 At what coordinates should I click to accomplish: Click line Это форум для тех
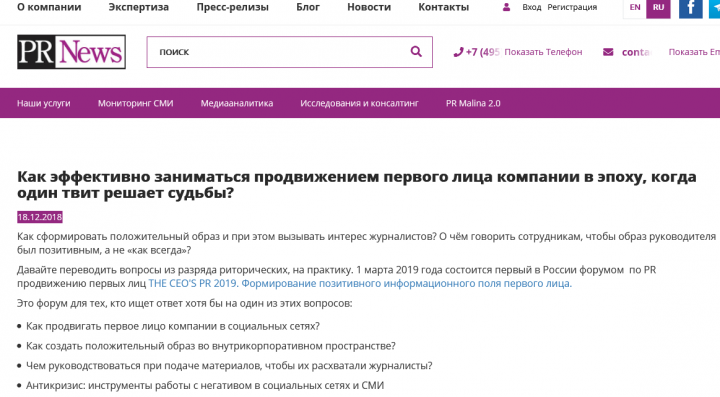coord(185,303)
